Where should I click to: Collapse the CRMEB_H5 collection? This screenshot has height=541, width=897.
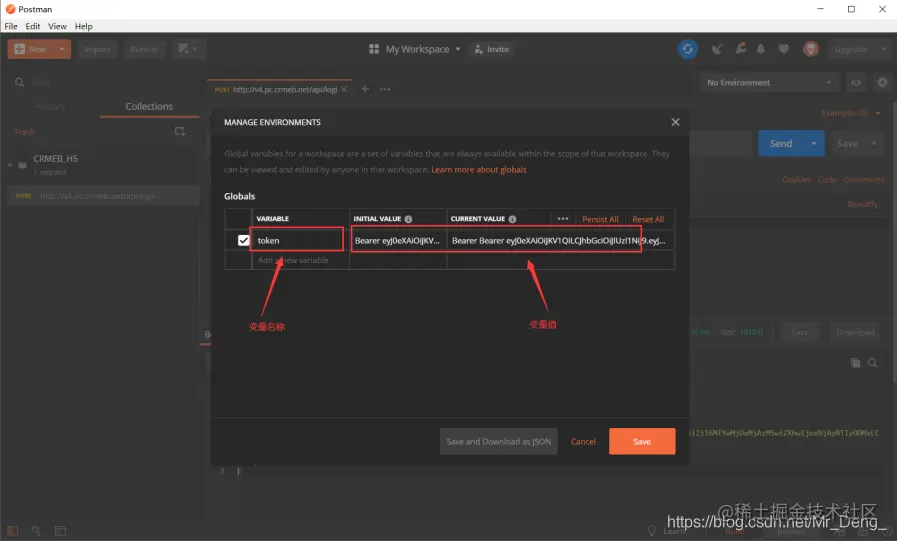pyautogui.click(x=10, y=165)
